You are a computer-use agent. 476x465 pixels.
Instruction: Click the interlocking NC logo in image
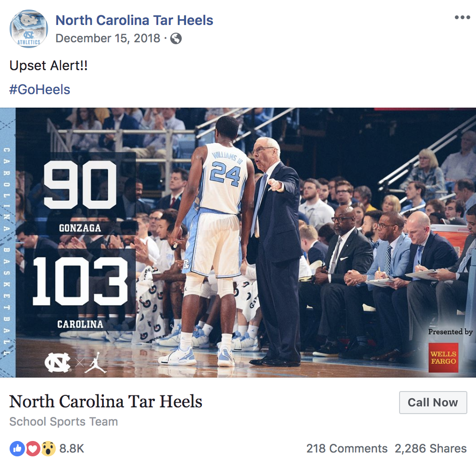(58, 363)
